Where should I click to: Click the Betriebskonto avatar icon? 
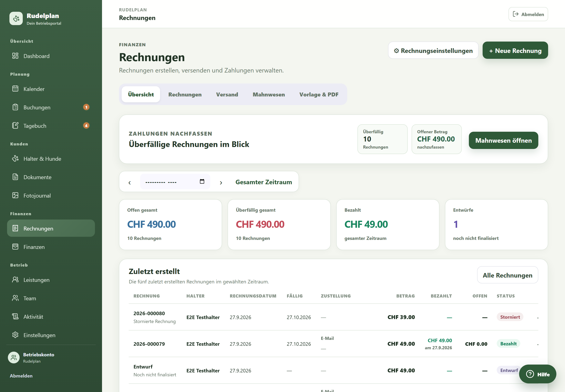(x=14, y=357)
